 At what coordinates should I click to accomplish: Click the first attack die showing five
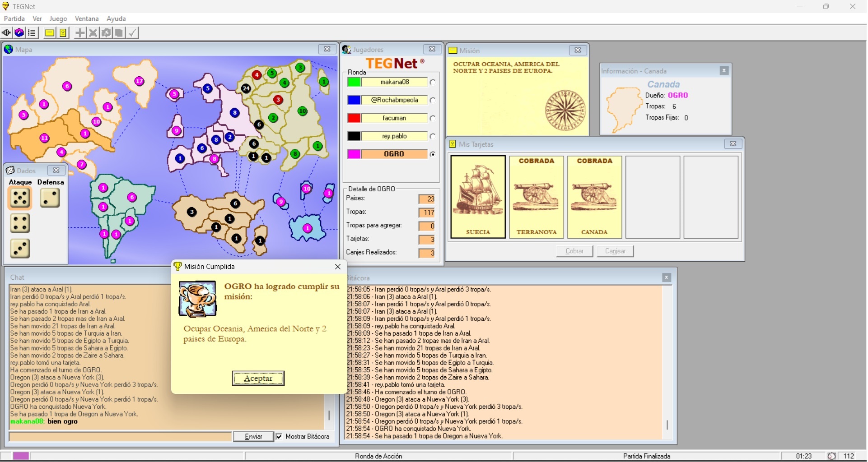click(20, 198)
